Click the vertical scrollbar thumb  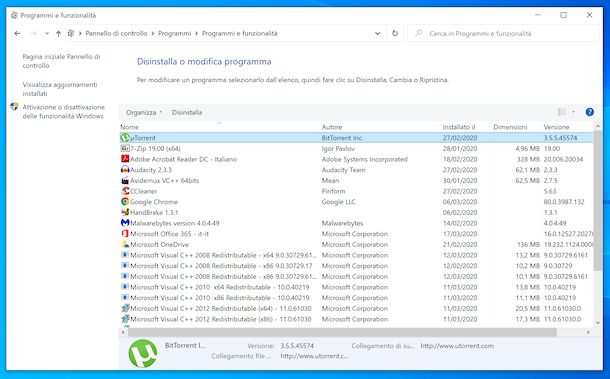pos(598,200)
